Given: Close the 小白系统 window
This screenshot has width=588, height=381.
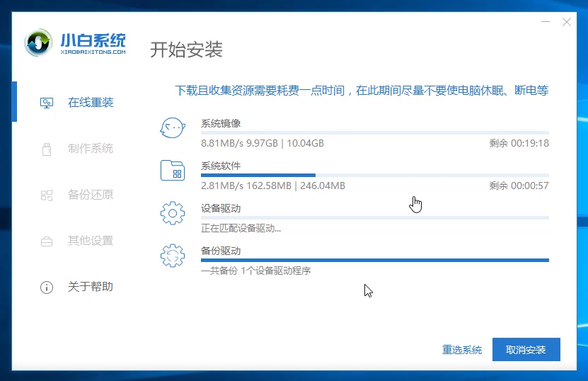Looking at the screenshot, I should [x=566, y=22].
